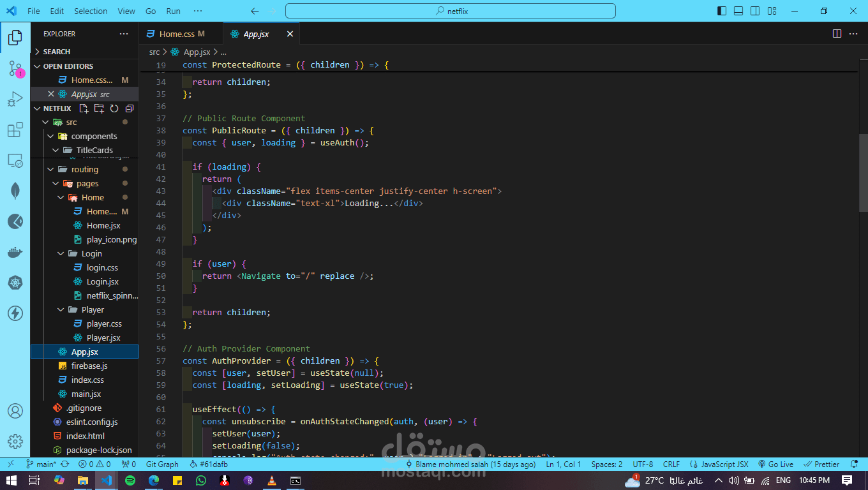This screenshot has height=490, width=868.
Task: Open Player.jsx in the explorer
Action: point(103,338)
